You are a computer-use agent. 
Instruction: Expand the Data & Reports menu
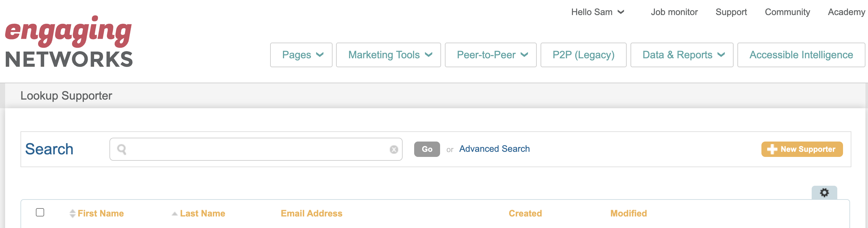(x=681, y=55)
